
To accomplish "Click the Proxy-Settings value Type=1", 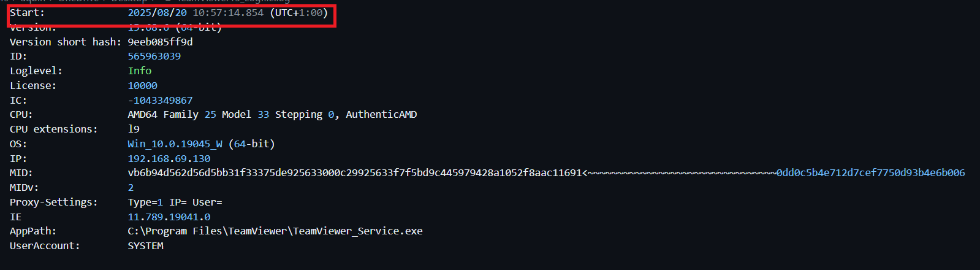I will coord(145,202).
